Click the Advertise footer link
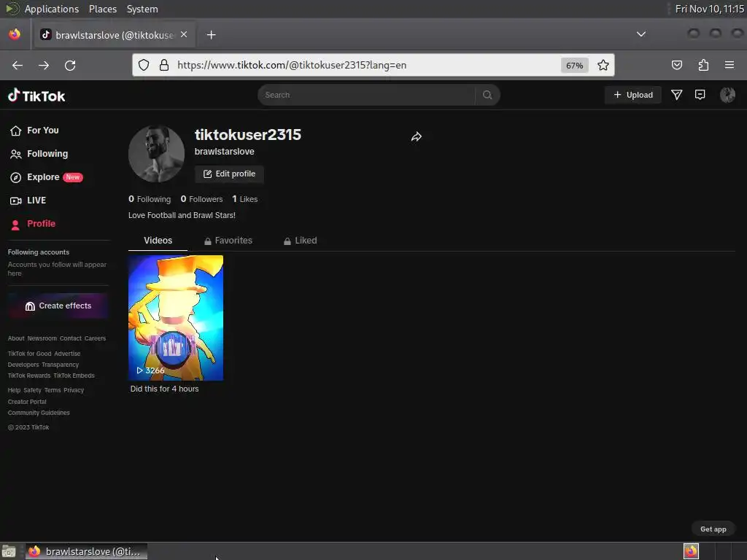Image resolution: width=747 pixels, height=560 pixels. click(x=67, y=354)
